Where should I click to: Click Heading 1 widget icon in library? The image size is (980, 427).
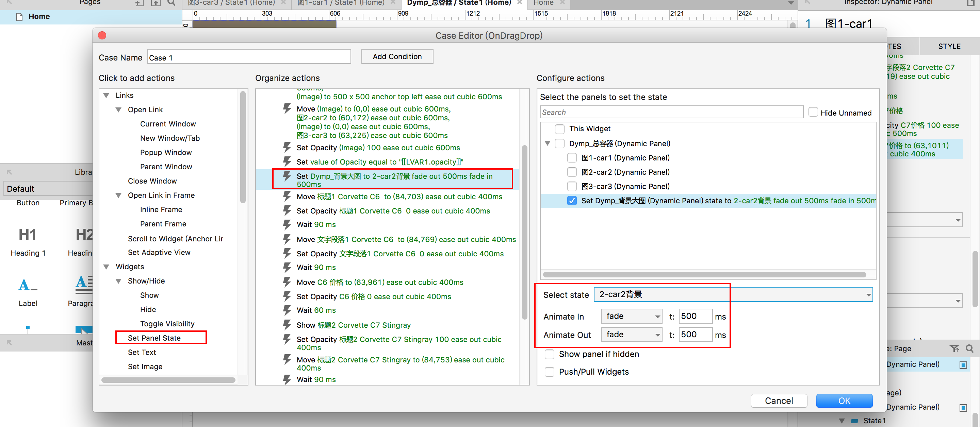27,235
